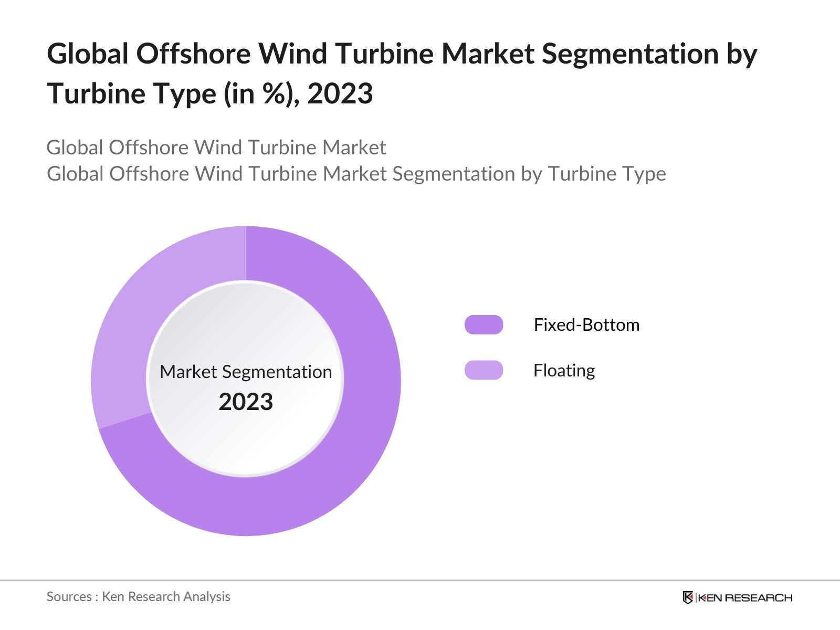The image size is (840, 630).
Task: Click the Market Segmentation center label
Action: 246,372
